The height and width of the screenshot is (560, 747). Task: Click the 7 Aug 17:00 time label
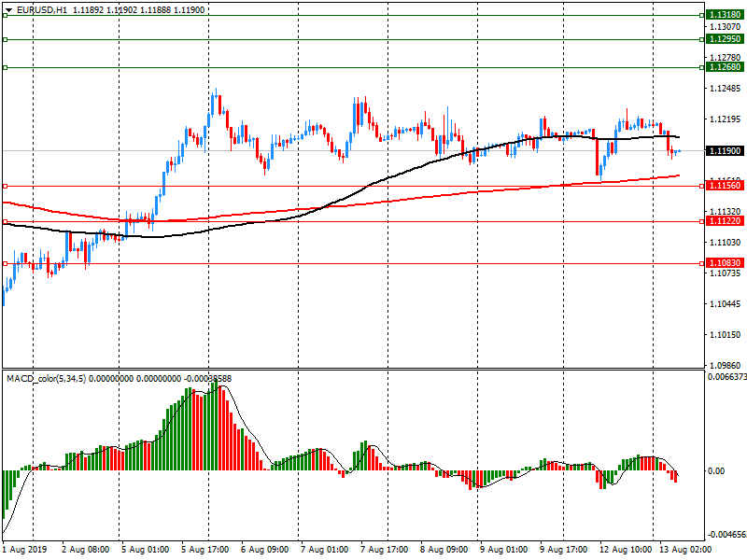click(x=385, y=550)
